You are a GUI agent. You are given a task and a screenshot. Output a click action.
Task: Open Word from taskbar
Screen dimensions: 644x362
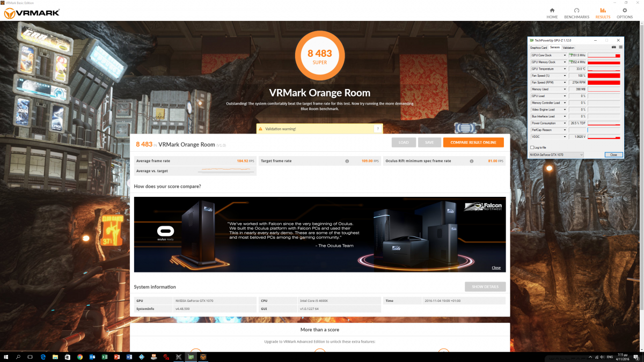[129, 357]
